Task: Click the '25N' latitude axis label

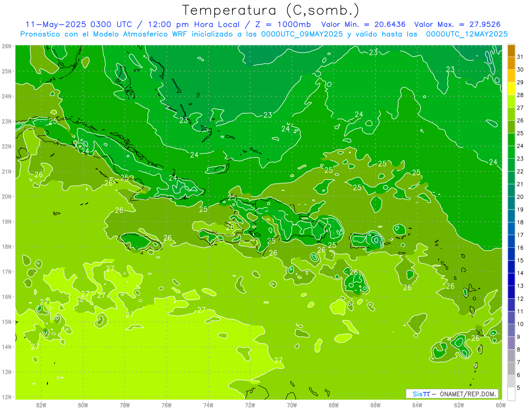Action: 7,71
